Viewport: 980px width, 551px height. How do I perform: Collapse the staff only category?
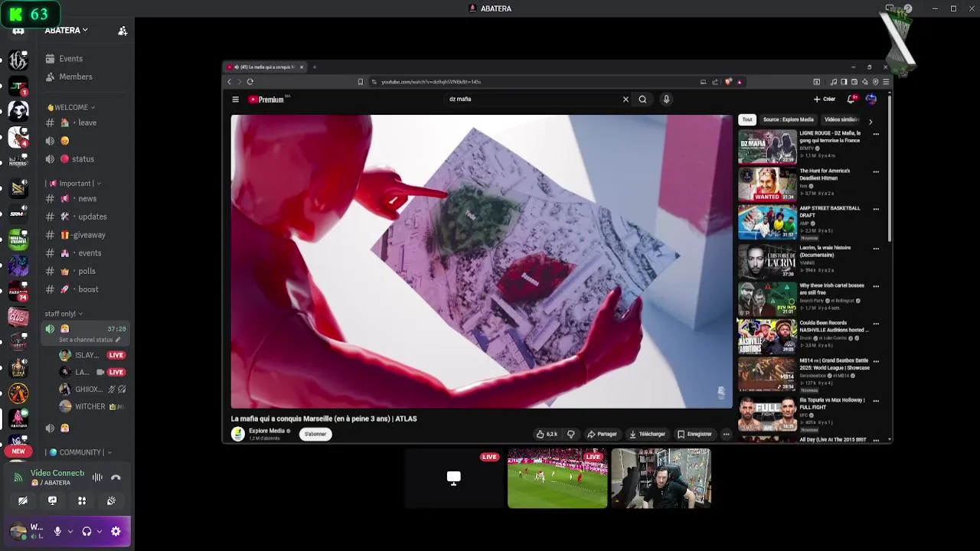[64, 314]
